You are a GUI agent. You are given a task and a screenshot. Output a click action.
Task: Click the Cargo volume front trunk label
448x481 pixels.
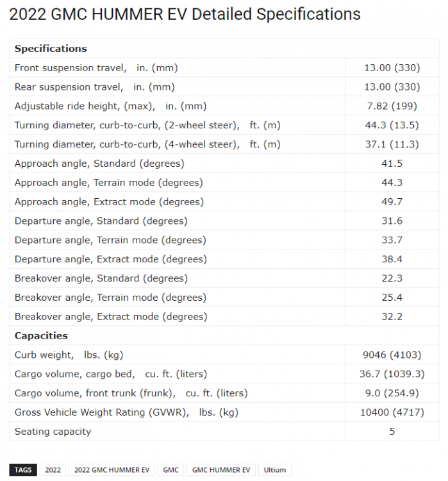coord(131,393)
